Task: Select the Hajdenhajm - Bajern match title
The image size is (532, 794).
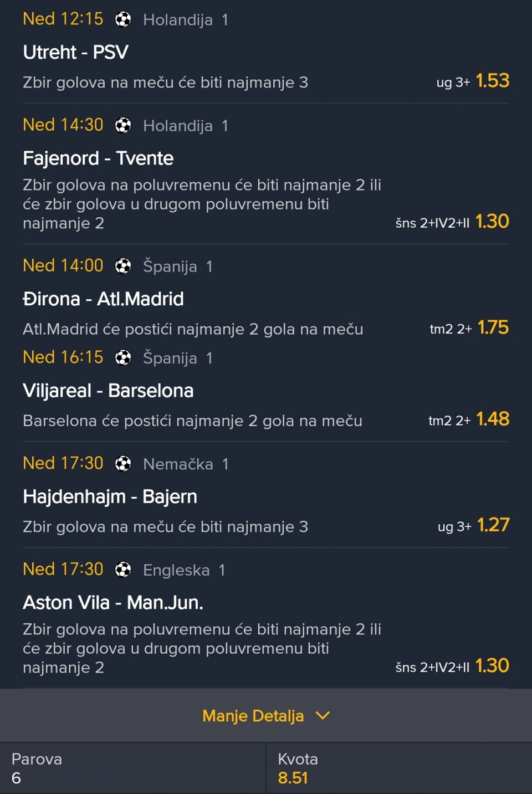Action: tap(110, 496)
